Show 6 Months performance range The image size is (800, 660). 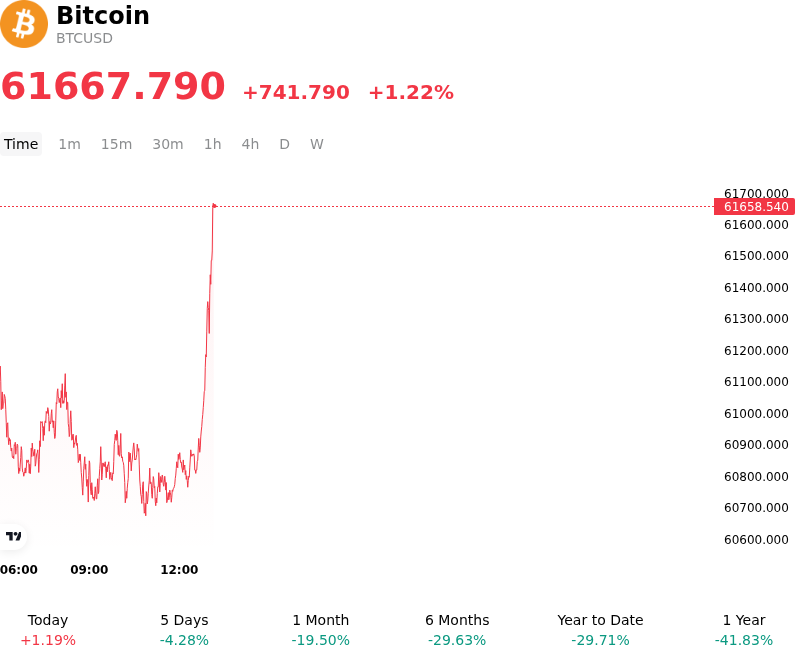click(457, 630)
